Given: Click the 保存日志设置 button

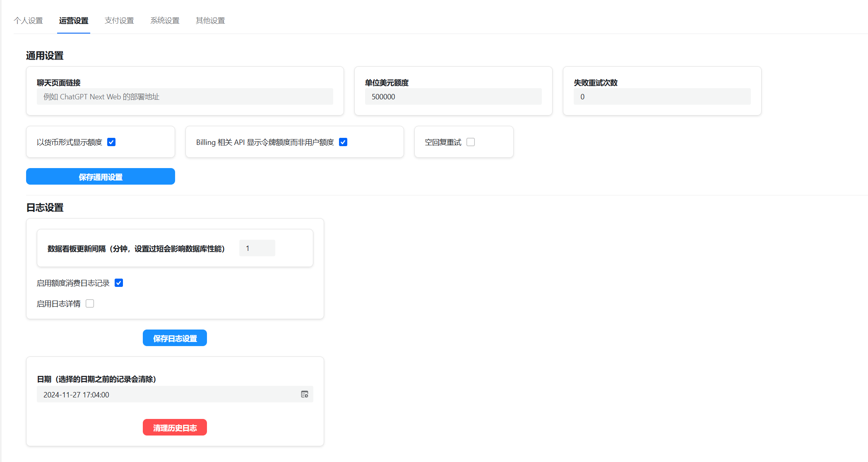Looking at the screenshot, I should tap(175, 338).
